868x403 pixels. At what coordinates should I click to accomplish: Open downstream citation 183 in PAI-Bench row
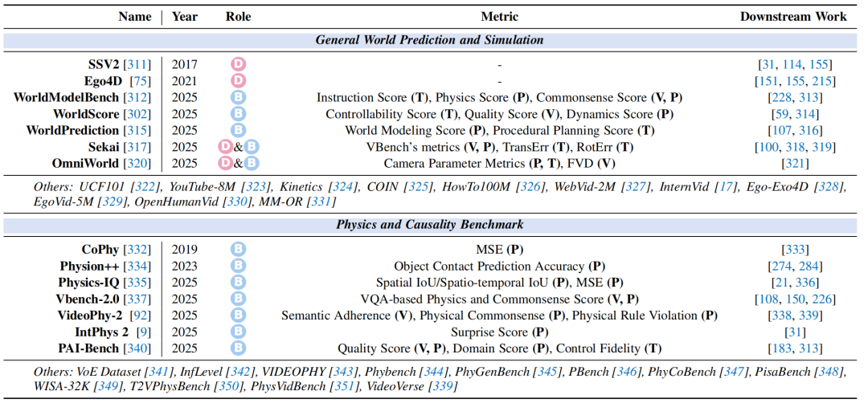click(782, 349)
